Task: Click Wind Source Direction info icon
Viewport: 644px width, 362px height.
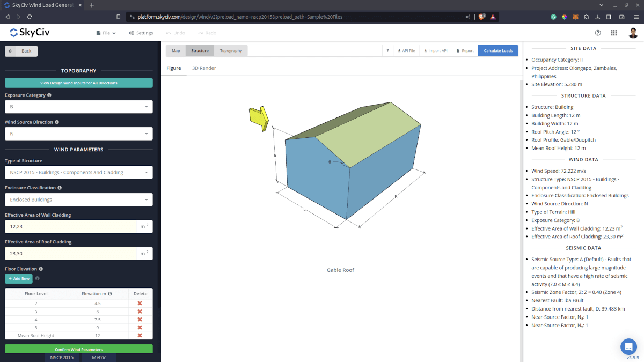Action: [x=57, y=122]
